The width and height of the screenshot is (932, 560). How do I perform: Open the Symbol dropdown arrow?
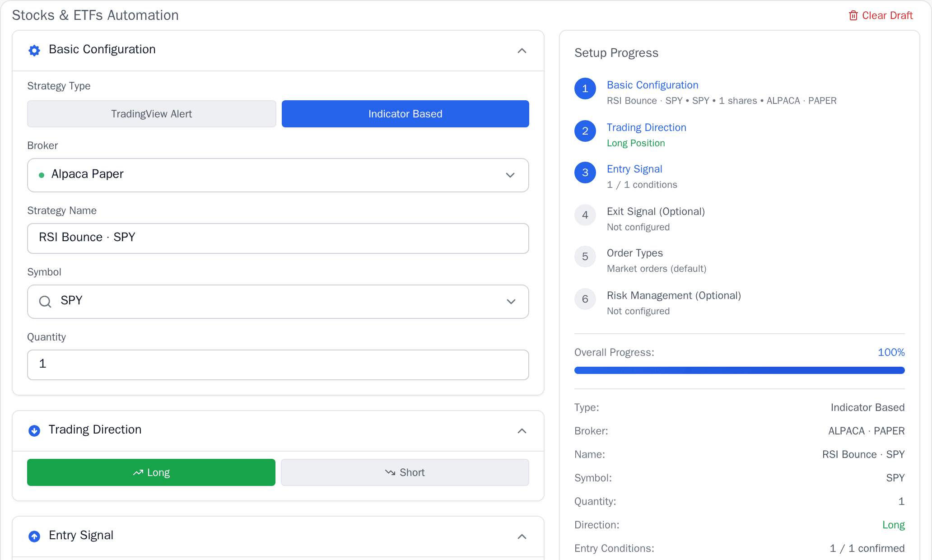[x=511, y=302]
